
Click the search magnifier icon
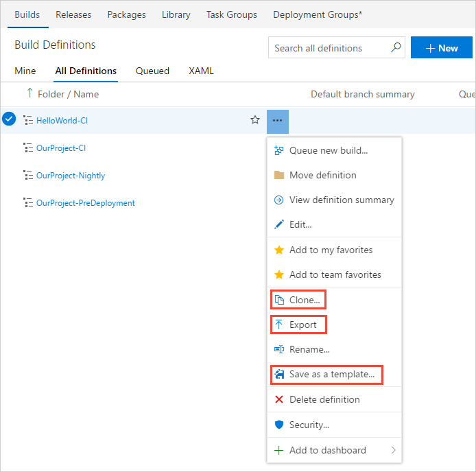pyautogui.click(x=396, y=48)
